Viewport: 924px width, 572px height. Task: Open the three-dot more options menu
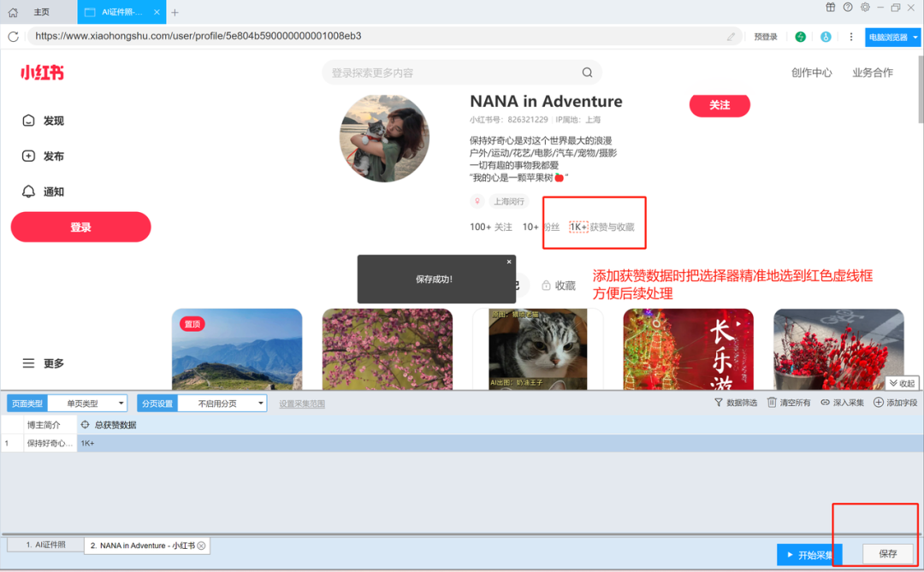coord(851,37)
